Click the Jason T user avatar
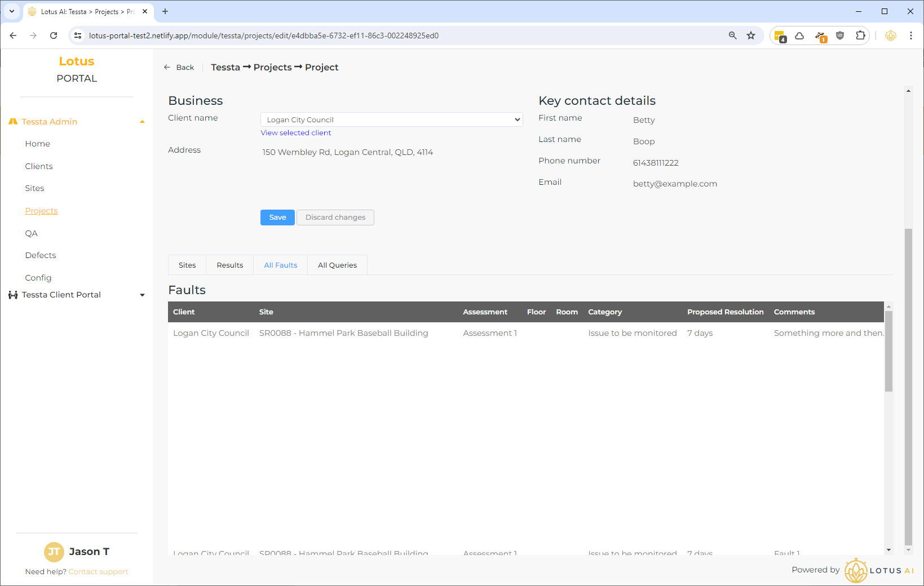The height and width of the screenshot is (586, 924). [54, 552]
